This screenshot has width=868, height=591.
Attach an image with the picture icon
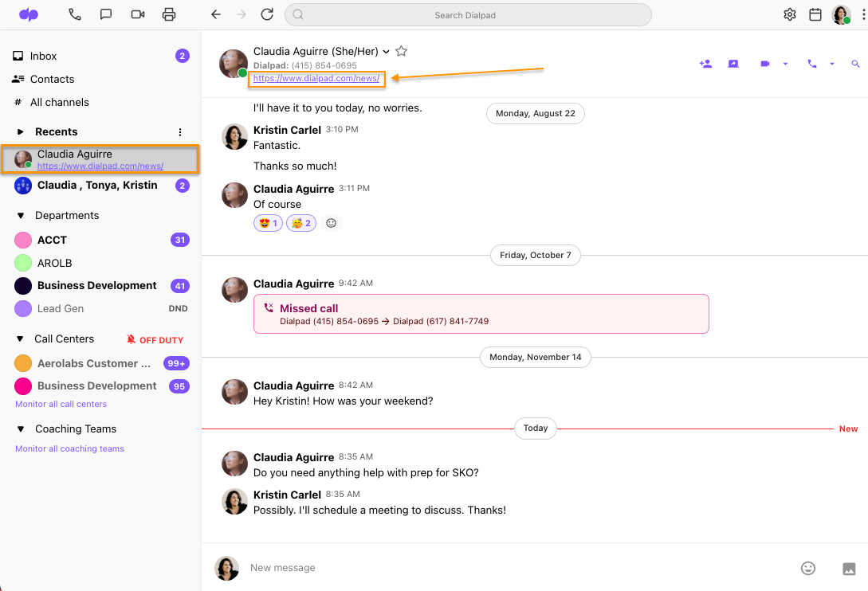[849, 569]
